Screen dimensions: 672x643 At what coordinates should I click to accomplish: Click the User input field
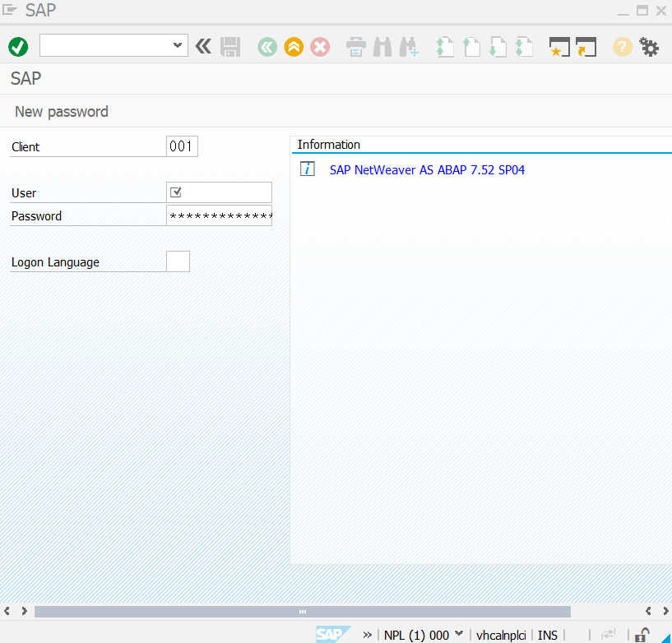[x=219, y=192]
